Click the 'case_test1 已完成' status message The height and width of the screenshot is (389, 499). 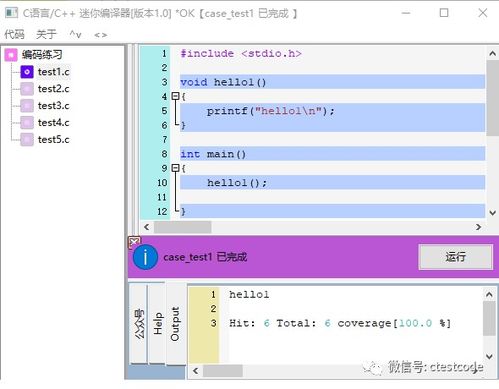pyautogui.click(x=205, y=257)
